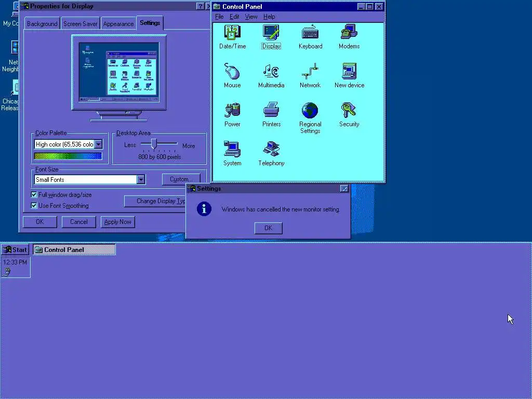Minimize the Control Panel window
532x399 pixels.
(362, 6)
